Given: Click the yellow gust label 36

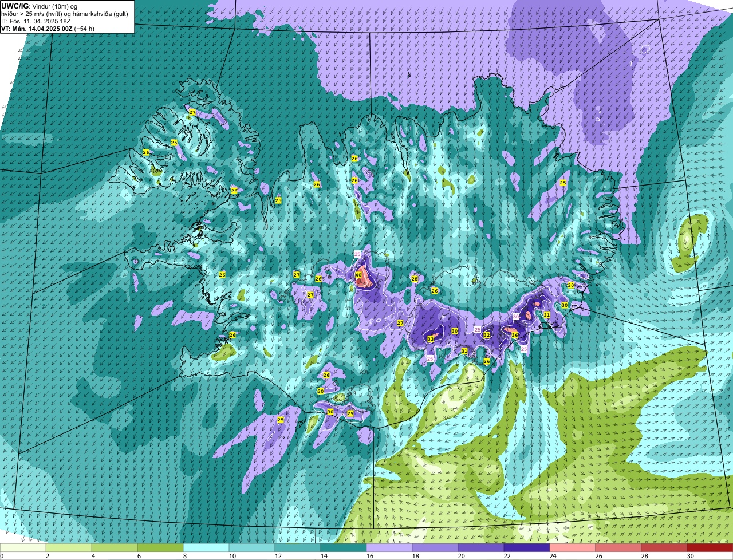Looking at the screenshot, I should tap(515, 335).
